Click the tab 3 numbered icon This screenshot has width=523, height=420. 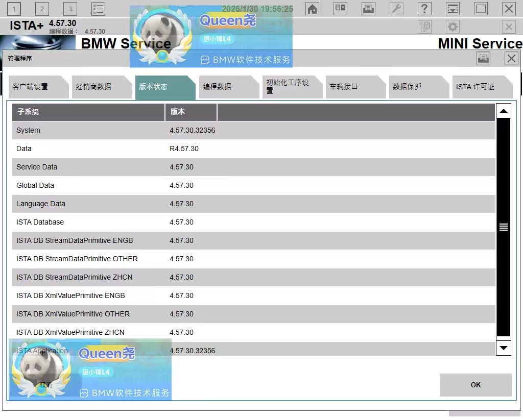click(x=70, y=9)
